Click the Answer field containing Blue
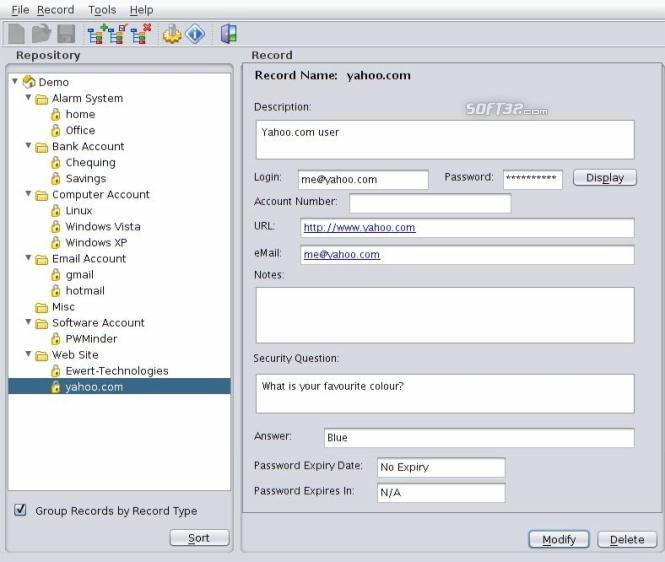The height and width of the screenshot is (562, 665). pos(479,438)
